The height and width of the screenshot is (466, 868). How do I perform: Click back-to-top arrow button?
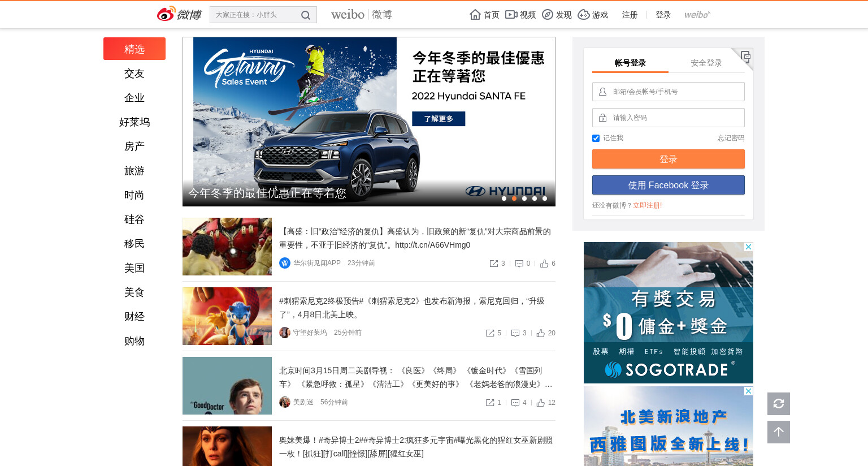coord(779,432)
